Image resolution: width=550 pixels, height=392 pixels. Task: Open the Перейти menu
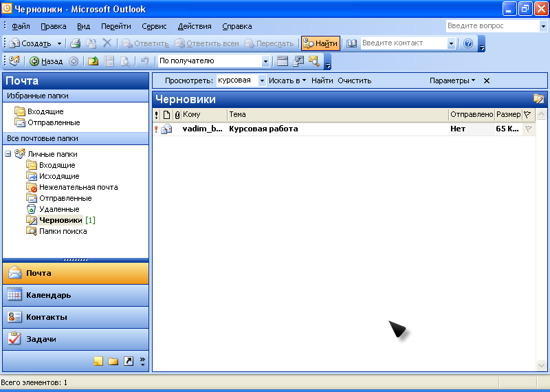[x=115, y=26]
